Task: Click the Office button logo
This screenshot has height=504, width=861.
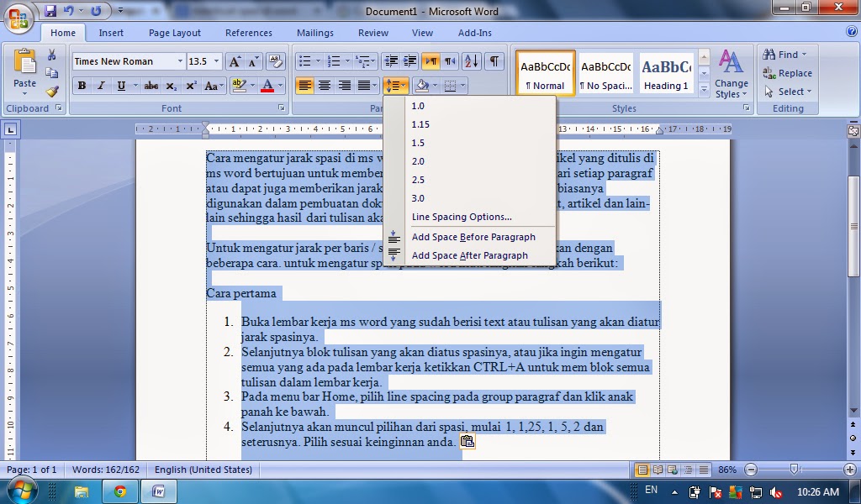Action: pos(18,18)
